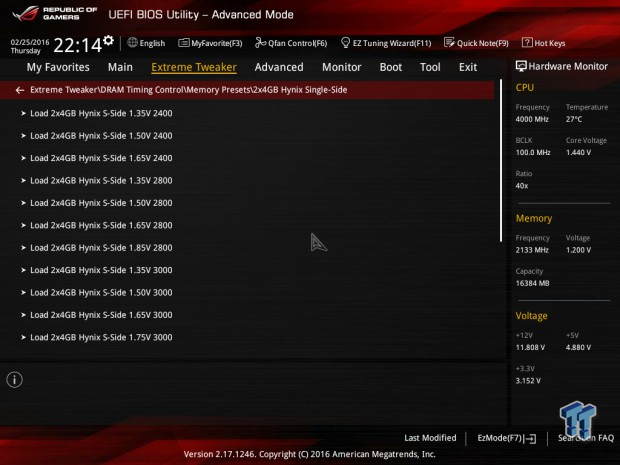Show Hot Keys question mark icon
The width and height of the screenshot is (620, 465).
pos(527,42)
